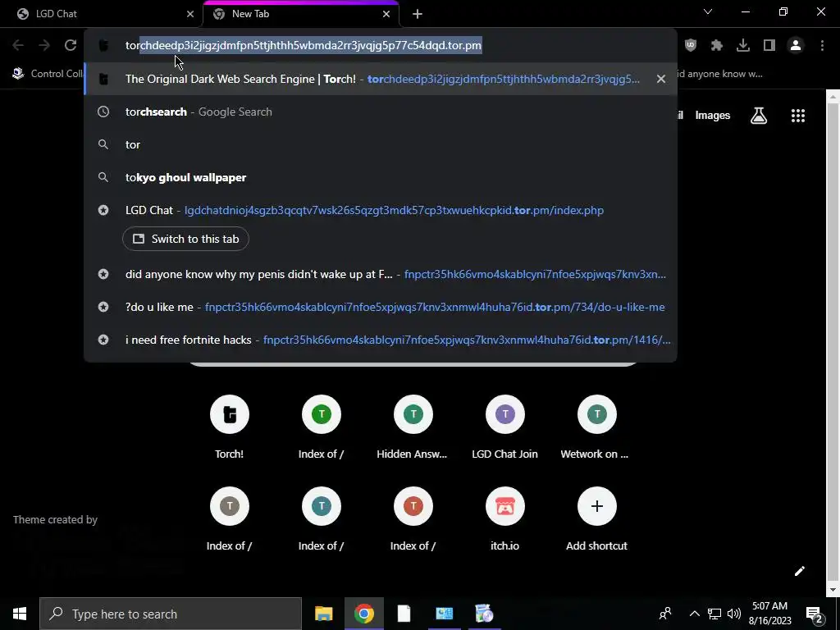The height and width of the screenshot is (630, 840).
Task: Choose the torchsearch Google Search suggestion
Action: (x=381, y=112)
